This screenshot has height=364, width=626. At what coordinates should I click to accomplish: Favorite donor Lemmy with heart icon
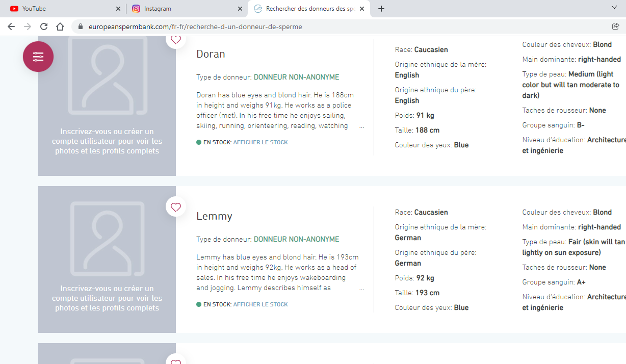pyautogui.click(x=176, y=207)
